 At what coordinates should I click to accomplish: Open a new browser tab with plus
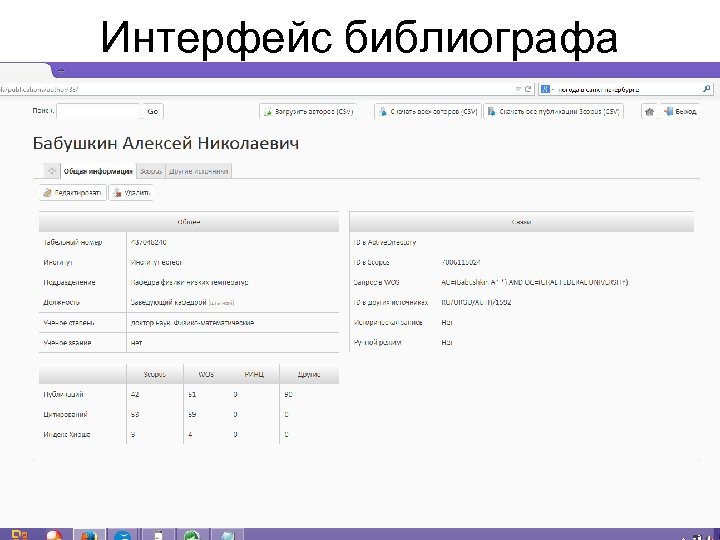(61, 70)
